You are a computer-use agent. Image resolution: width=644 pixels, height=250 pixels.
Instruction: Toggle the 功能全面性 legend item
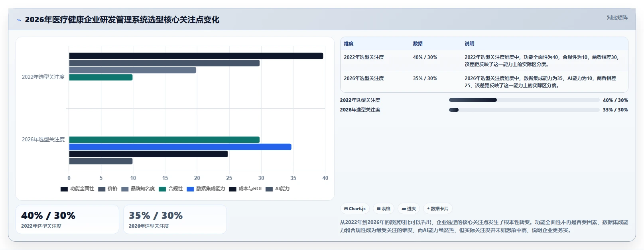click(77, 189)
